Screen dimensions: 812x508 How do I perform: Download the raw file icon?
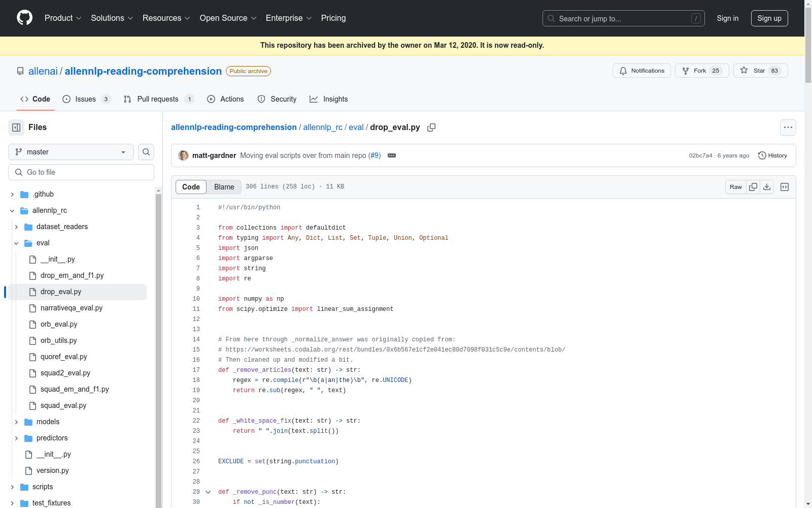pyautogui.click(x=767, y=187)
